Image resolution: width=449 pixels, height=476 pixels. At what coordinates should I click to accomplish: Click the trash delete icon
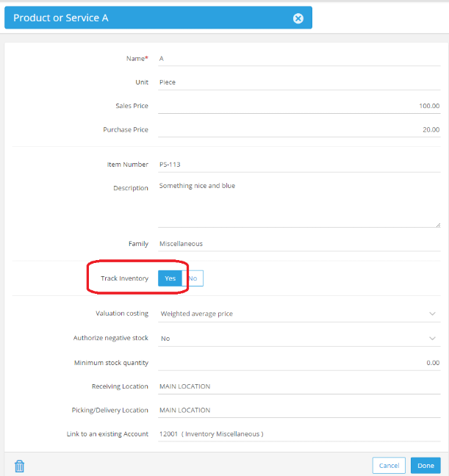(x=19, y=466)
